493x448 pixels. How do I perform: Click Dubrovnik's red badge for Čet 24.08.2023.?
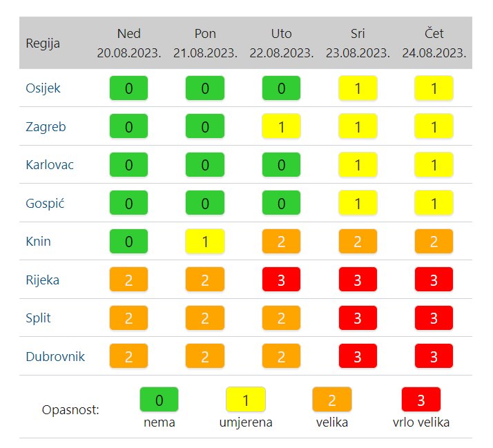(434, 357)
